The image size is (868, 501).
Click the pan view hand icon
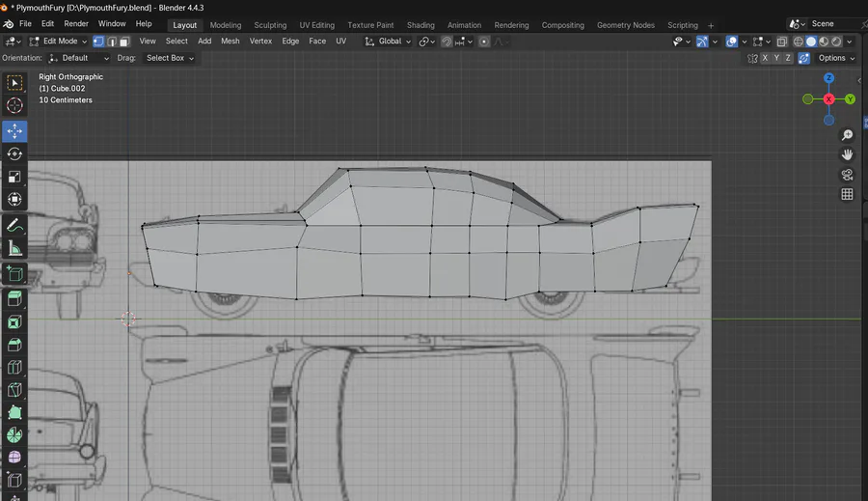pos(847,154)
